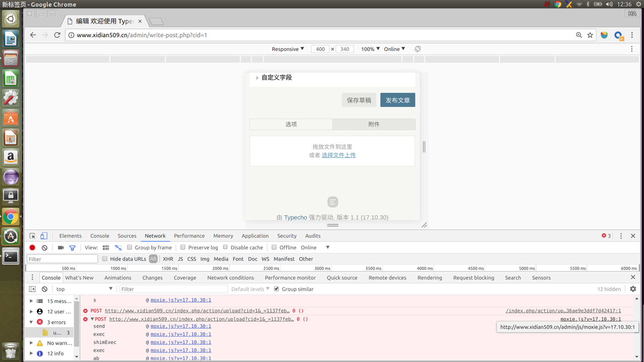Image resolution: width=644 pixels, height=362 pixels.
Task: Expand the 15 messages group
Action: click(31, 301)
